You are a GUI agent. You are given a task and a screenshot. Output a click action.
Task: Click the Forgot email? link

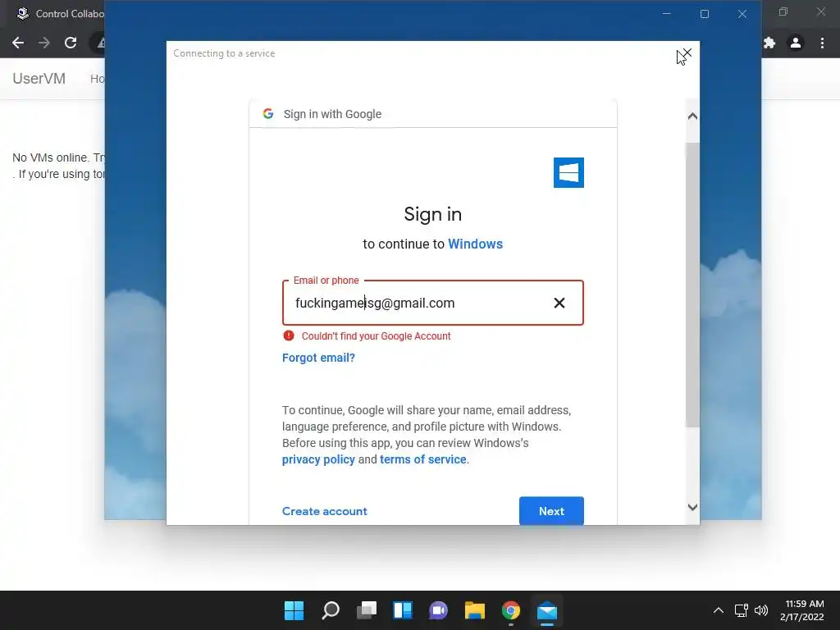pos(318,358)
